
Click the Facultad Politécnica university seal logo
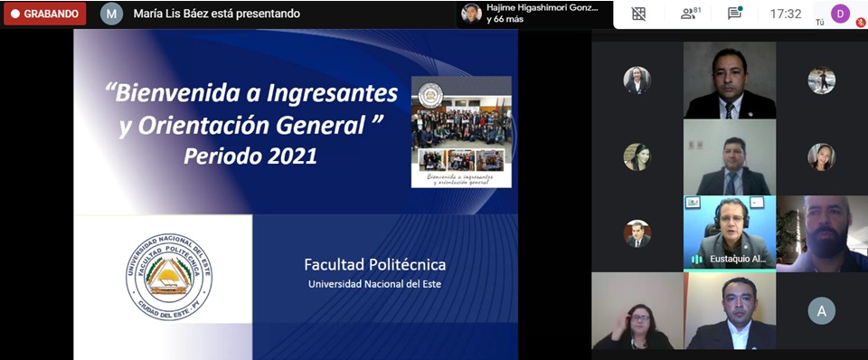[x=169, y=277]
